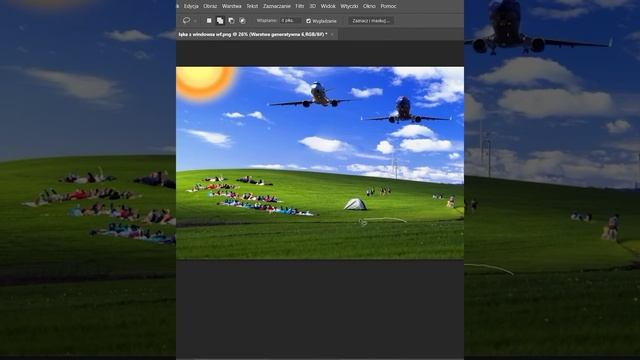Select the Subtract from selection icon
Image resolution: width=640 pixels, height=360 pixels.
tap(231, 20)
